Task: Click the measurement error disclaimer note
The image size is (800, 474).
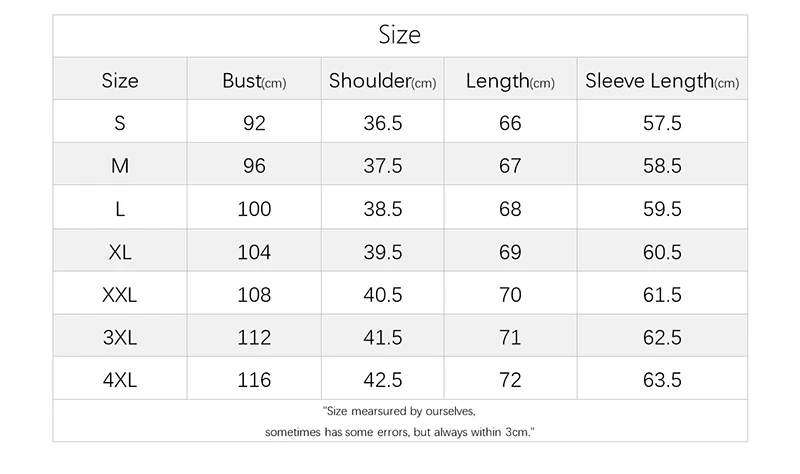Action: 400,422
